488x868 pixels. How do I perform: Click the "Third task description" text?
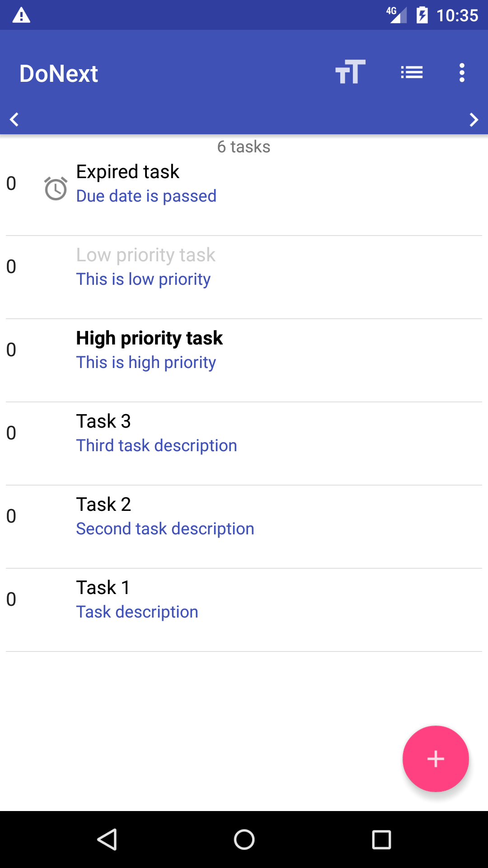[156, 446]
